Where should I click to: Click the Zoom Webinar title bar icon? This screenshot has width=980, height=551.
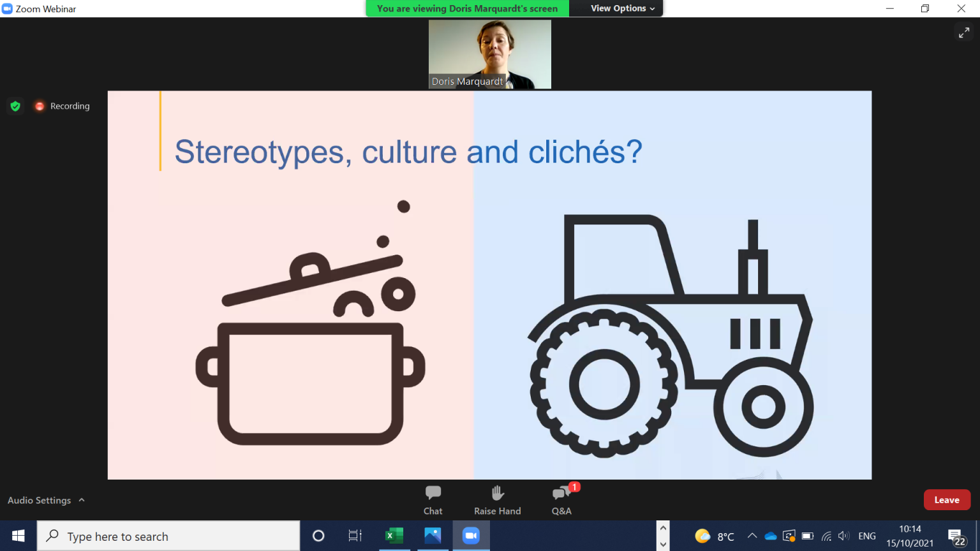click(7, 8)
